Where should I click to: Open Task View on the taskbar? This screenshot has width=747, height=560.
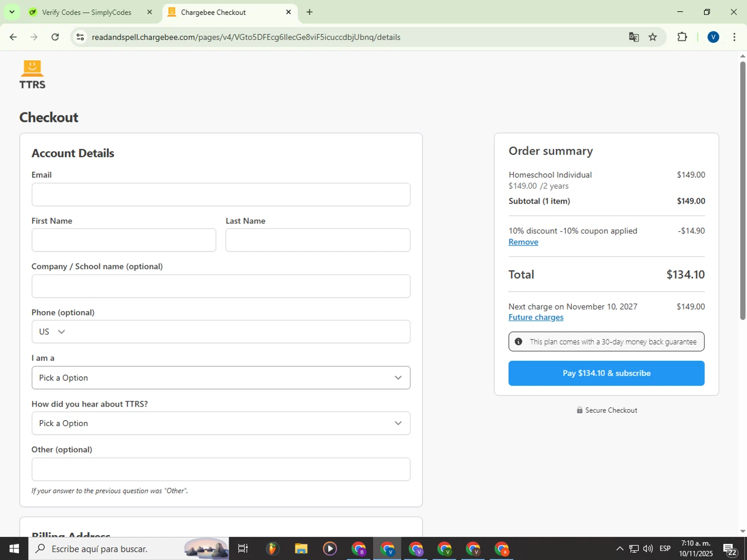click(x=243, y=549)
